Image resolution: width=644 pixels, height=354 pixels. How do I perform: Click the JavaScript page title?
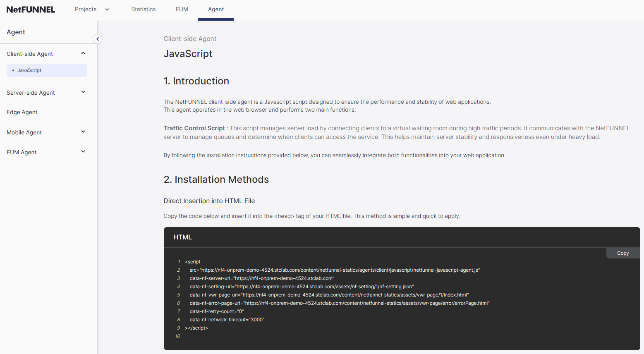(188, 54)
